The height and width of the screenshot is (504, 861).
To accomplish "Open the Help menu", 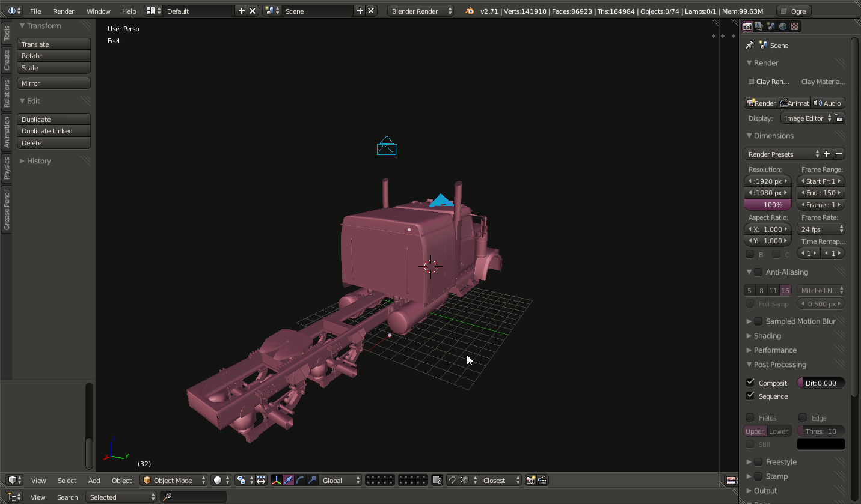I will 129,11.
